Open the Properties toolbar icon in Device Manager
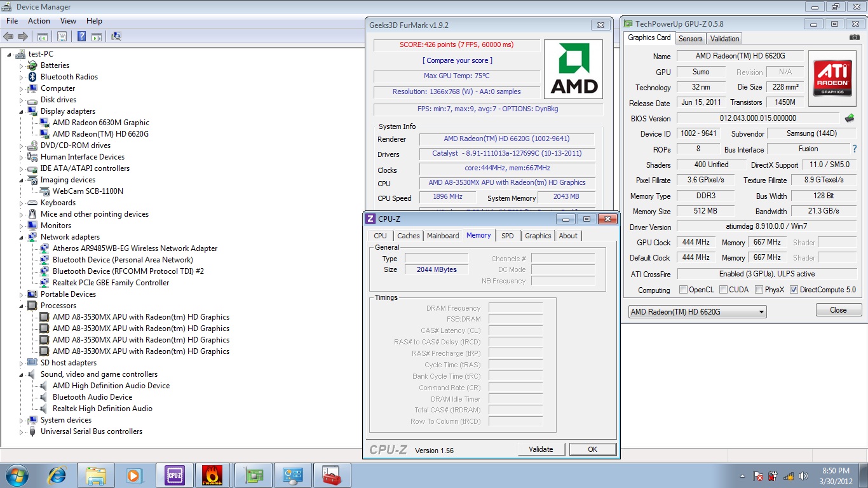The height and width of the screenshot is (488, 868). point(62,37)
